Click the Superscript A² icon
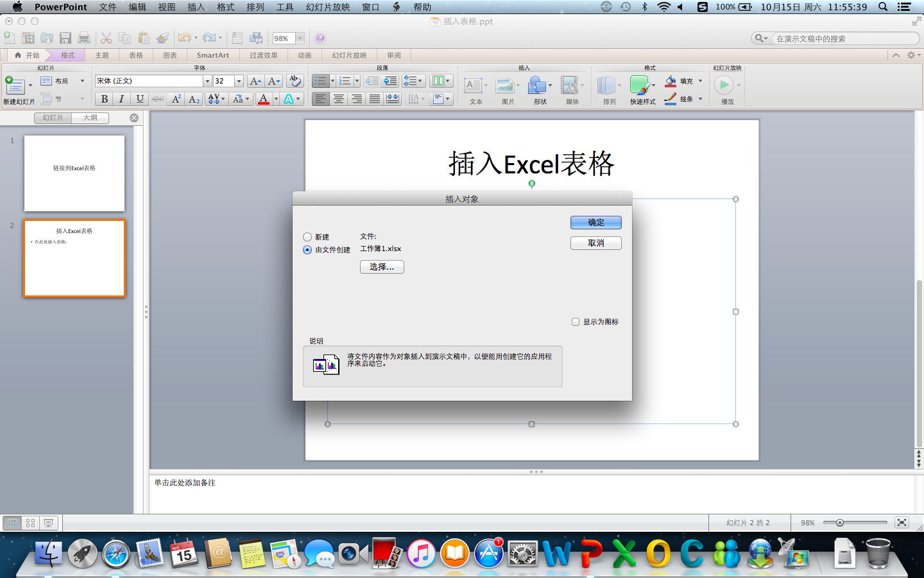The image size is (924, 578). point(176,99)
